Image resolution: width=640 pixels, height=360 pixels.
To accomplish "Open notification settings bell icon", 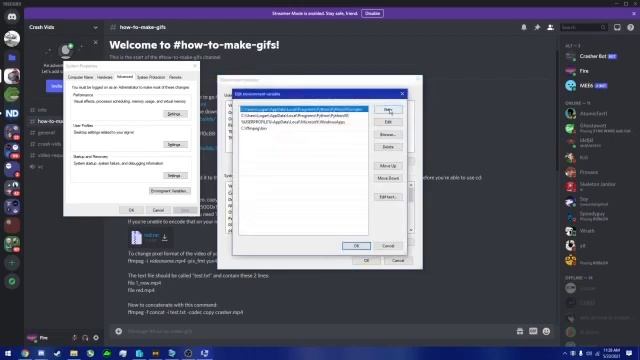I will (524, 27).
